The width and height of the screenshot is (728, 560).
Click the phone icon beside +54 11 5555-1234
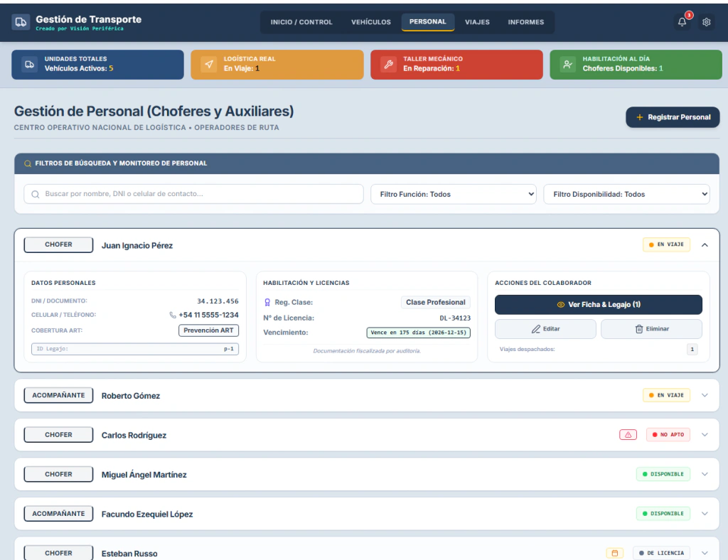pos(173,315)
